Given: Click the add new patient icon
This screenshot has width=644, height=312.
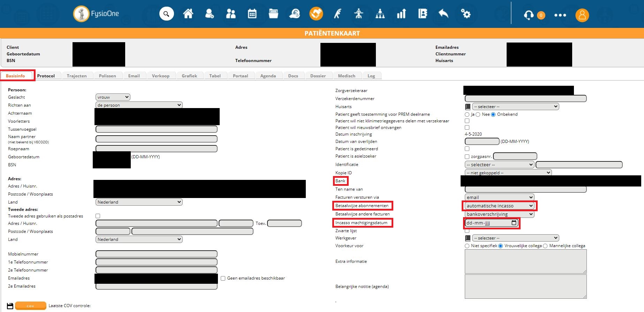Looking at the screenshot, I should click(x=209, y=14).
